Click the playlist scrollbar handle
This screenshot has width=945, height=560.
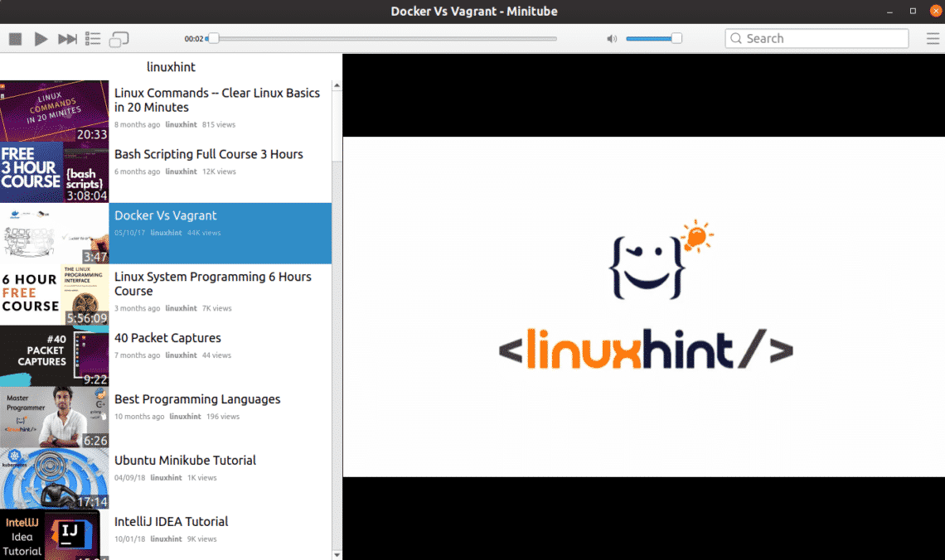337,125
